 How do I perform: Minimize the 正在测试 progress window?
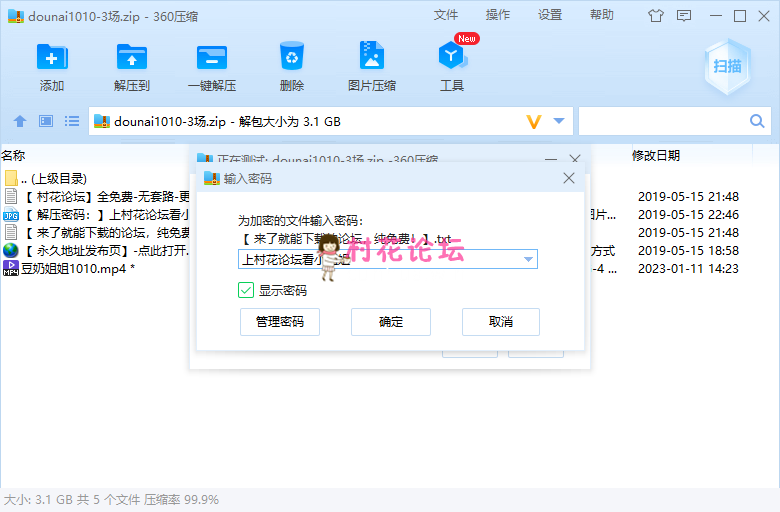(x=551, y=159)
